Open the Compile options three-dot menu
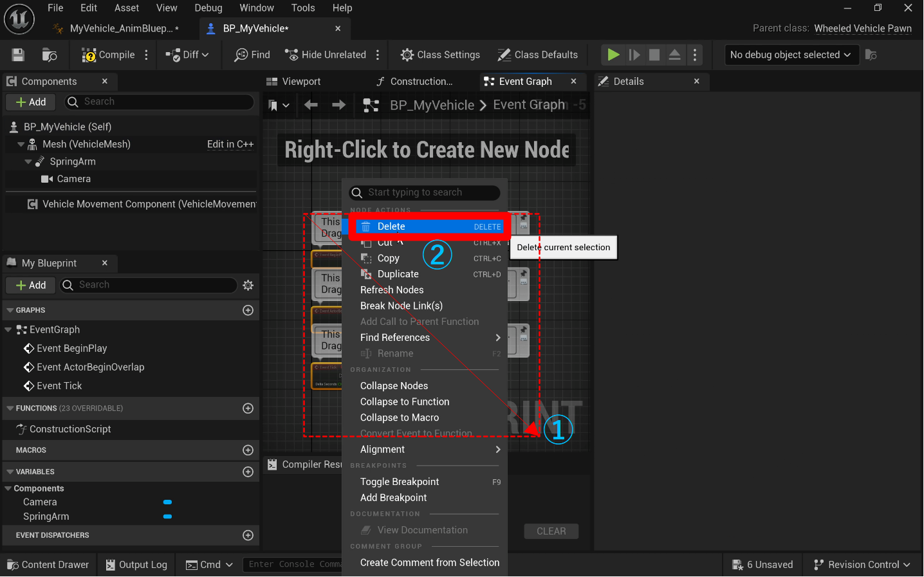This screenshot has width=924, height=577. pyautogui.click(x=147, y=55)
